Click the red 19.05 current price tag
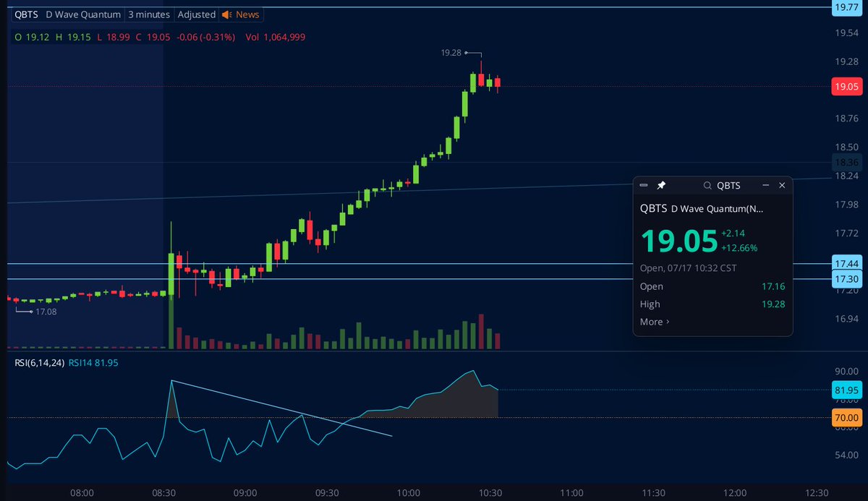 (846, 87)
